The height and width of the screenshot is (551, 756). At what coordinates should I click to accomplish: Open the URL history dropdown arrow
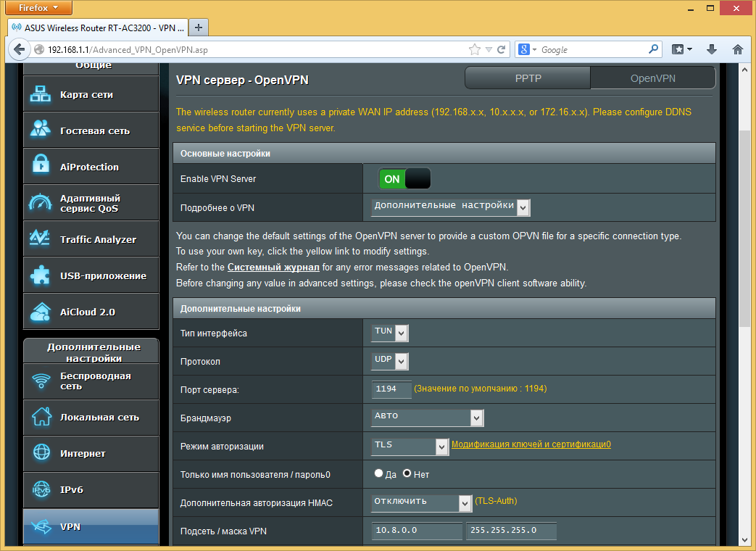coord(489,49)
